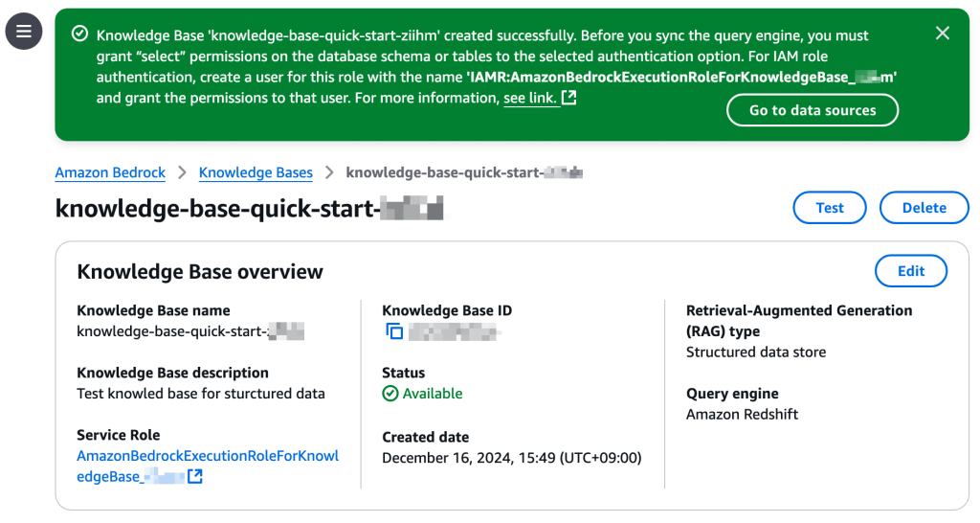Image resolution: width=980 pixels, height=523 pixels.
Task: Select 'Amazon Redshift' query engine value
Action: pos(742,414)
